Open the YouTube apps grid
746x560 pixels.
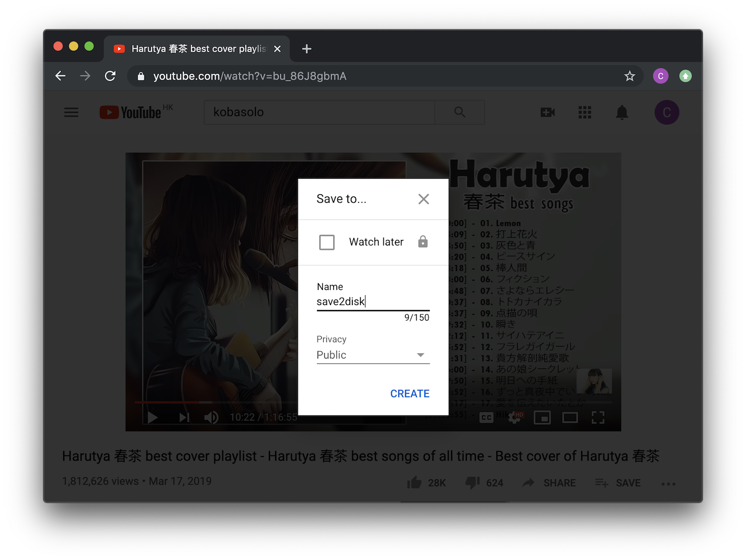pos(585,112)
